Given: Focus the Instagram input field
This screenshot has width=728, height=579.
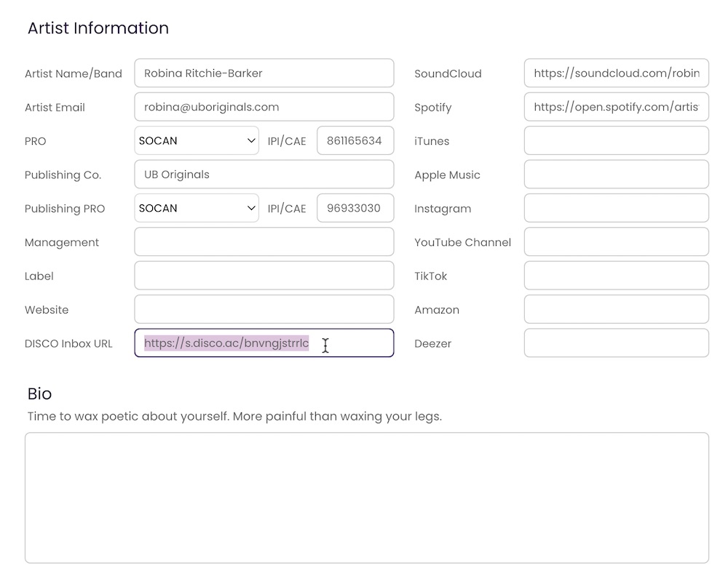Looking at the screenshot, I should 617,208.
